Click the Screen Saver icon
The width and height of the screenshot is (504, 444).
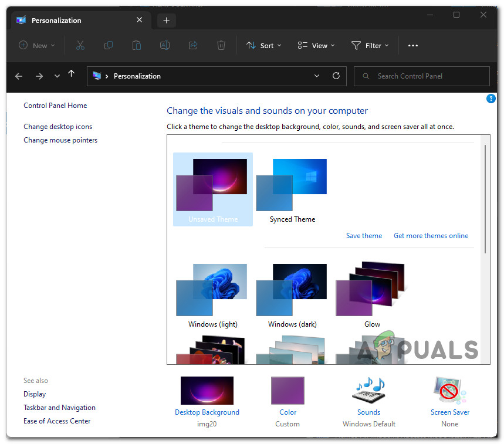point(449,391)
